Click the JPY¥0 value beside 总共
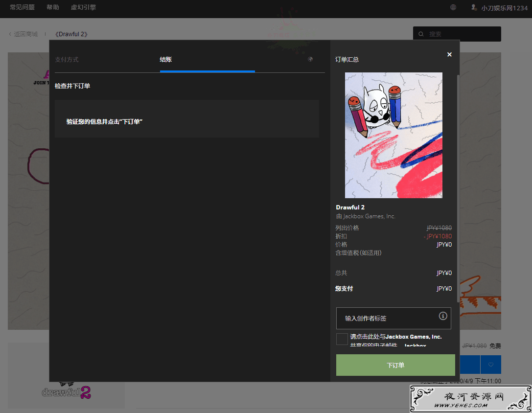532x413 pixels. point(444,273)
